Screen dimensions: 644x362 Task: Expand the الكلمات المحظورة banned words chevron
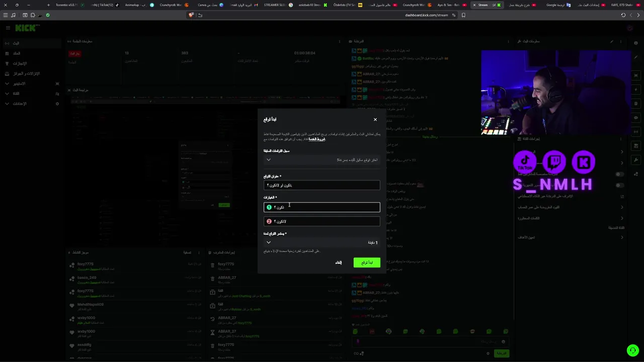click(x=622, y=218)
